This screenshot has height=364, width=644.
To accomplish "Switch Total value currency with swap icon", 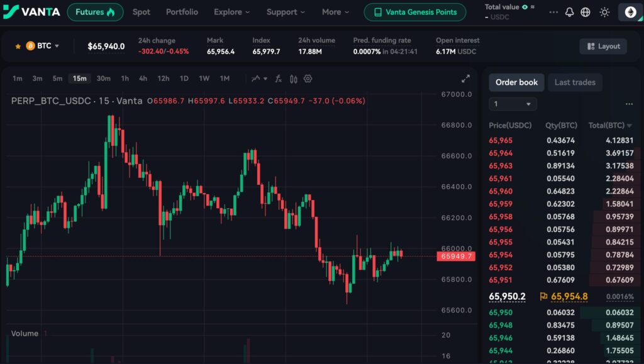I will (x=533, y=7).
